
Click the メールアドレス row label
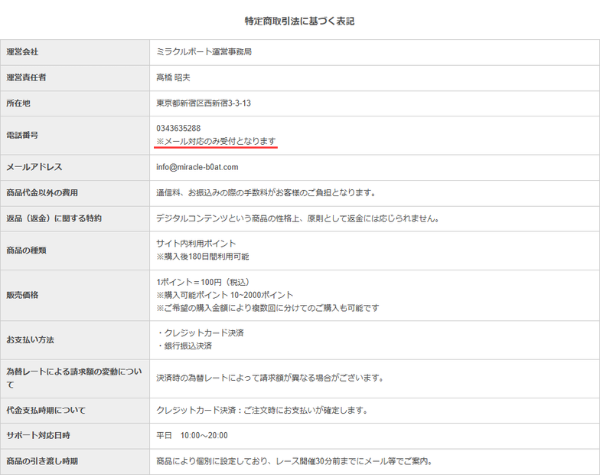coord(34,167)
